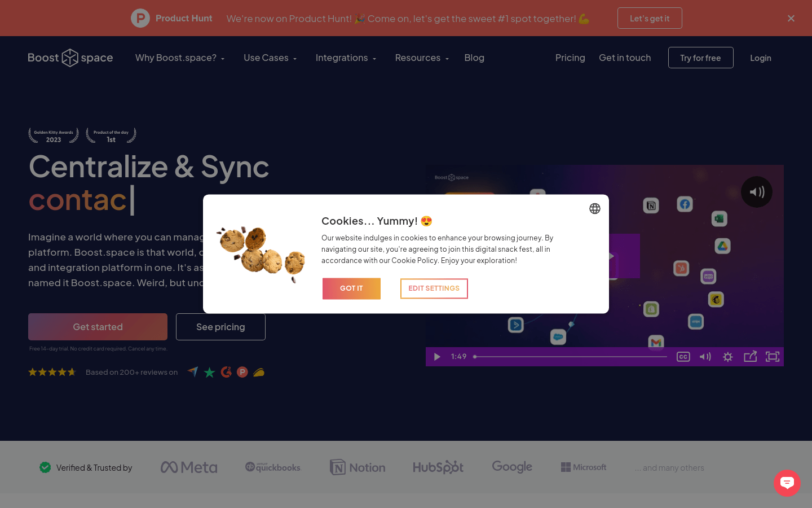Dismiss the Product Hunt banner
The height and width of the screenshot is (508, 812).
point(791,19)
